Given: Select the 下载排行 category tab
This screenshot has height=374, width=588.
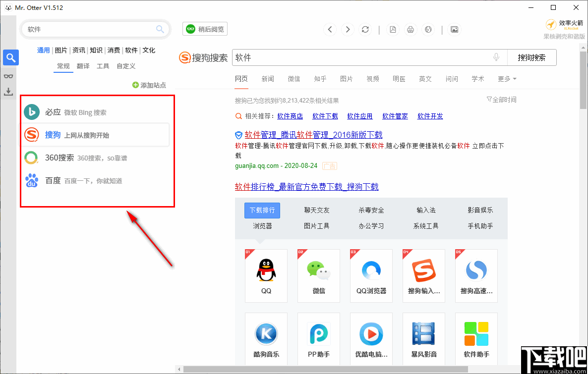Looking at the screenshot, I should click(x=262, y=210).
